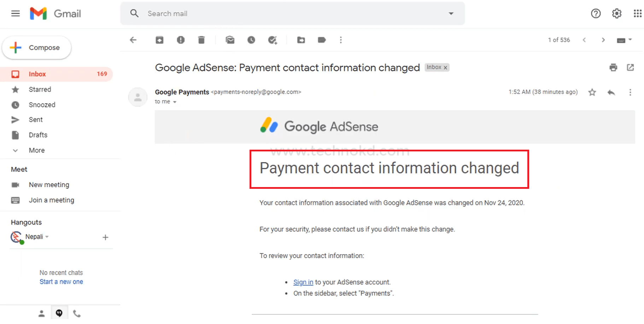Open the Move to folder icon
644x324 pixels.
coord(301,40)
